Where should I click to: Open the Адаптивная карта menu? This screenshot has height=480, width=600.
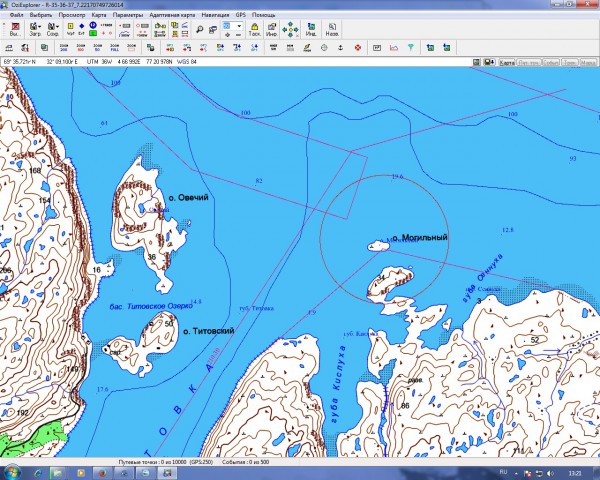(172, 15)
